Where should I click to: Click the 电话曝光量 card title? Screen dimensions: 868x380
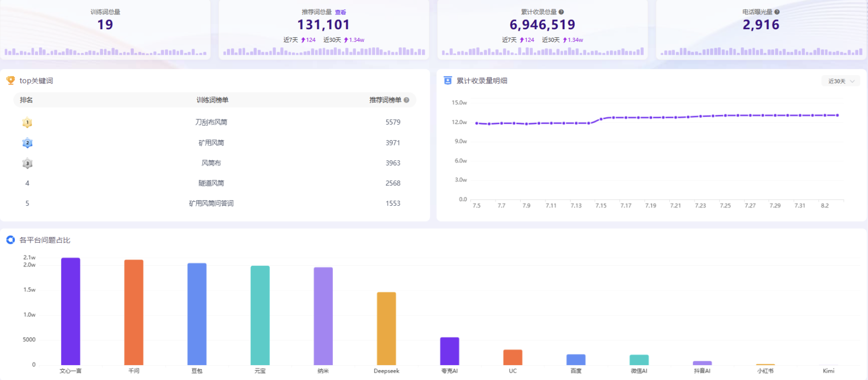757,12
